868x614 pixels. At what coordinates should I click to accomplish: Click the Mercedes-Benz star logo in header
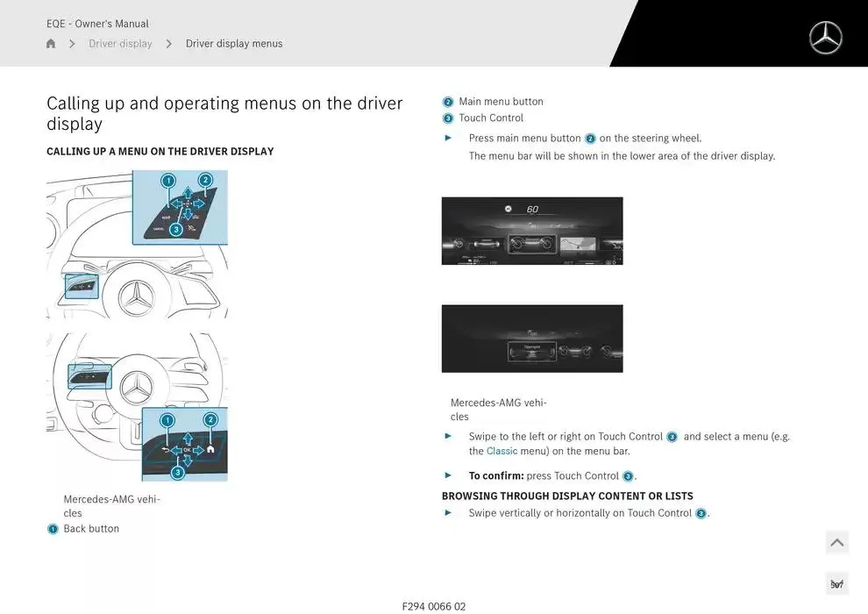[825, 38]
